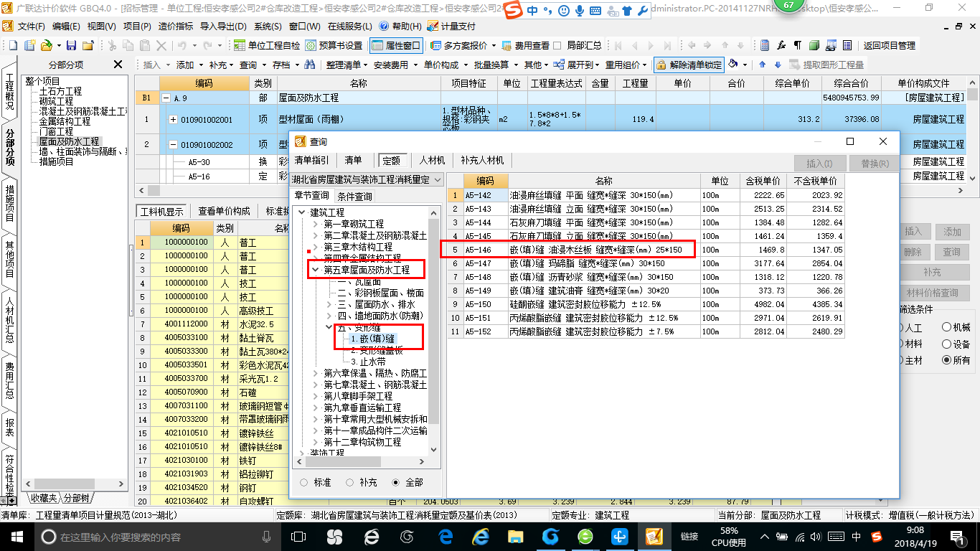The width and height of the screenshot is (980, 551).
Task: Click the fx formula icon
Action: click(781, 45)
